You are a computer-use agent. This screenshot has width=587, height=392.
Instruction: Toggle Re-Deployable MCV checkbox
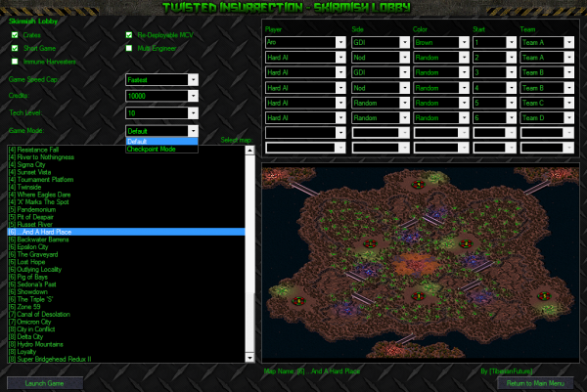point(129,35)
